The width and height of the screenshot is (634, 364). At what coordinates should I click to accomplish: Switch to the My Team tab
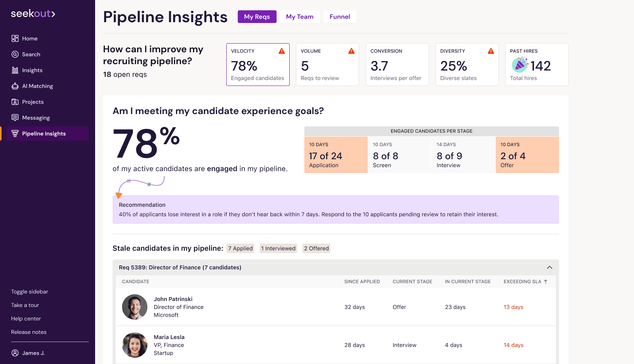[300, 17]
